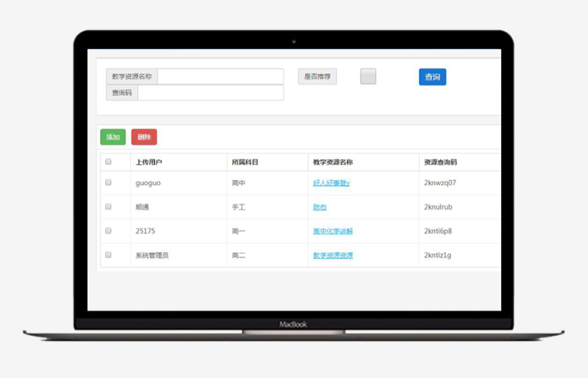The height and width of the screenshot is (378, 588).
Task: Open the 好人好事登y resource link
Action: [x=331, y=183]
